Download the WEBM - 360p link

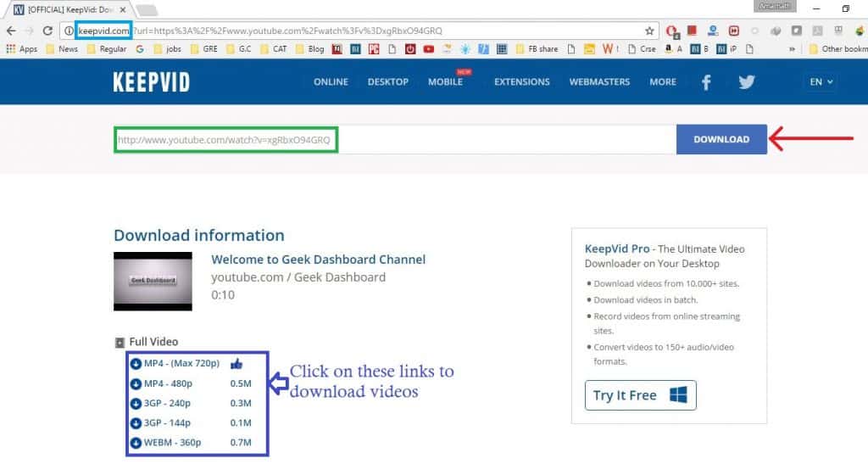click(x=172, y=443)
